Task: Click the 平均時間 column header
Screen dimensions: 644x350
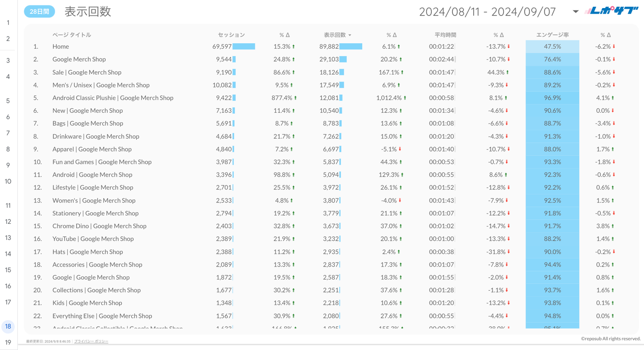Action: point(445,35)
